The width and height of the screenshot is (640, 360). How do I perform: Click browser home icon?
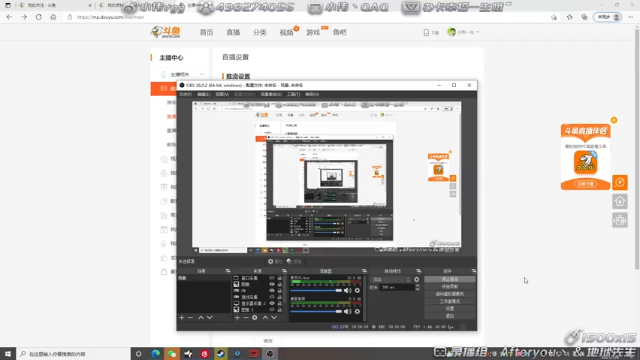coord(53,17)
